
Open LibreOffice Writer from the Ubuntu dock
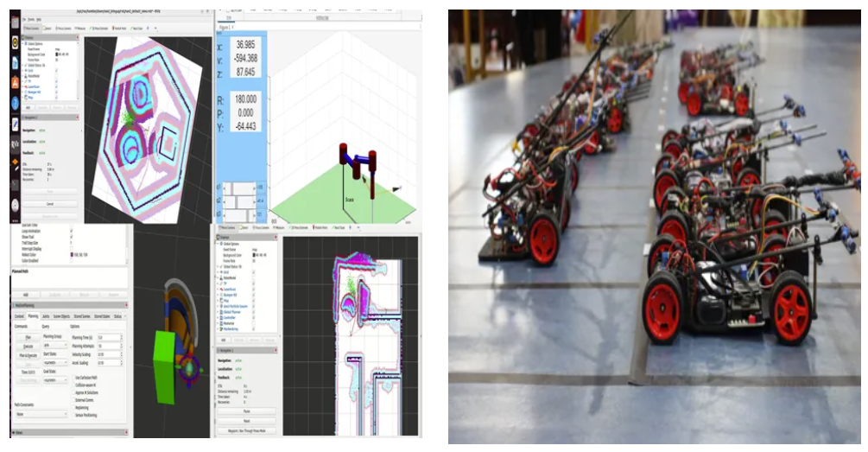click(15, 63)
